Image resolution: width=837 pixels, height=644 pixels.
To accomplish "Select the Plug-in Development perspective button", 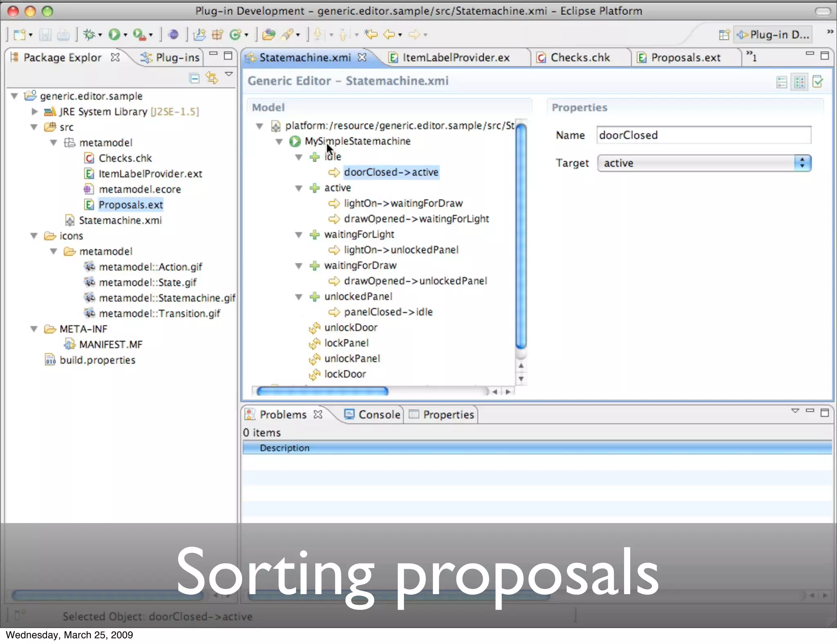I will [773, 35].
